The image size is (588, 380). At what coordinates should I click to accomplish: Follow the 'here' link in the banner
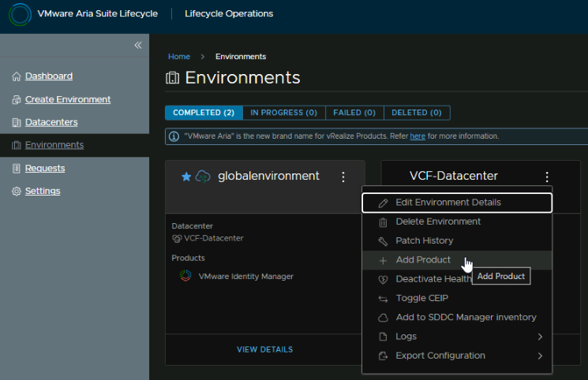(x=418, y=136)
